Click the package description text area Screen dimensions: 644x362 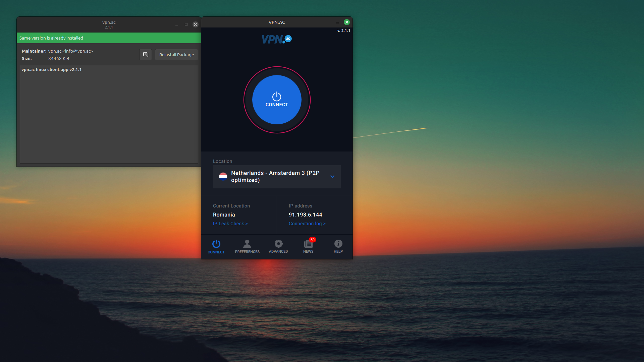coord(109,114)
